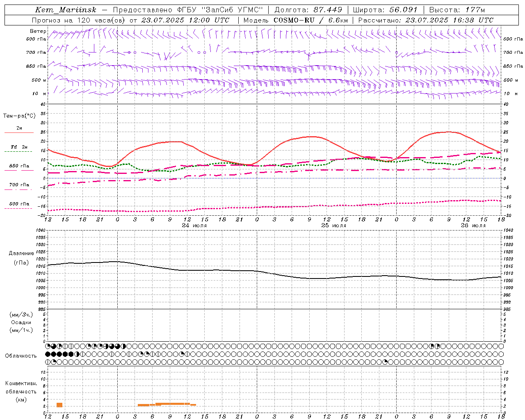Viewport: 525px width, 420px height.
Task: Click the Широта: 56.091 value
Action: point(385,10)
